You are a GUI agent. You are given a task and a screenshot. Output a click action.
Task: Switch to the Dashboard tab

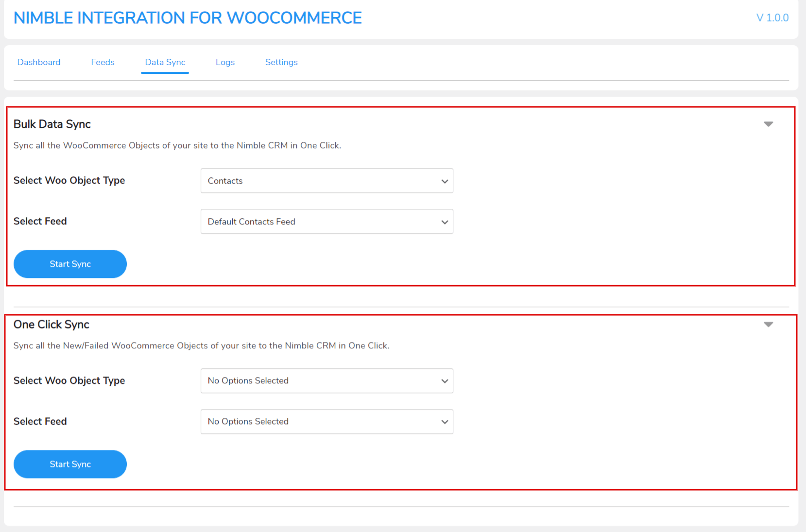[x=38, y=62]
